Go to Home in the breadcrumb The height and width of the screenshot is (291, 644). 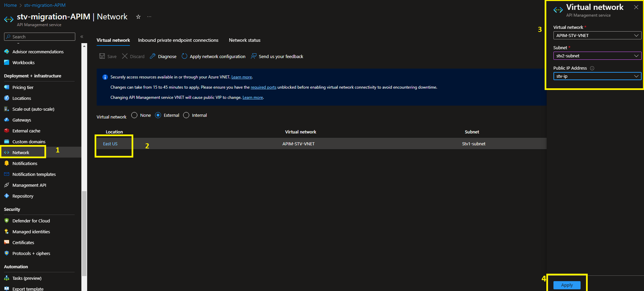coord(11,5)
